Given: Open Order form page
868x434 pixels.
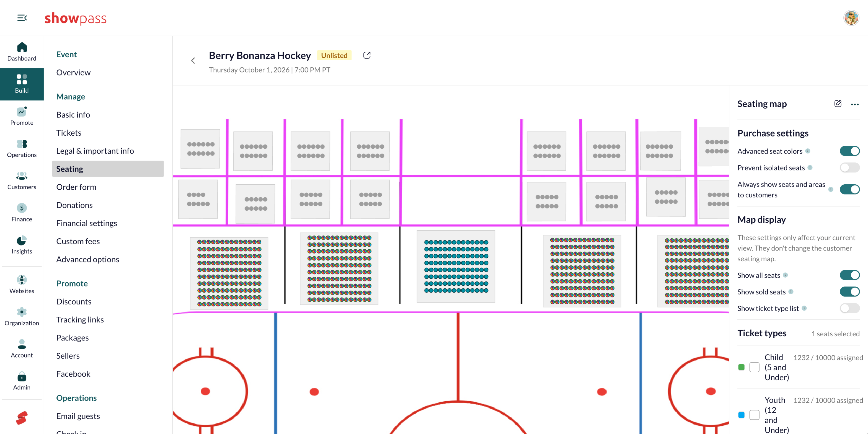Looking at the screenshot, I should click(76, 187).
